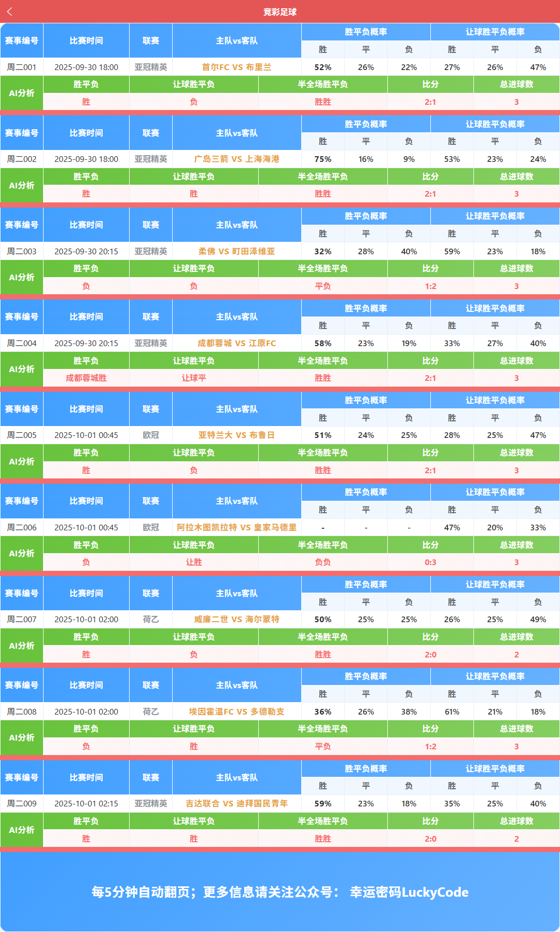The image size is (560, 932).
Task: Click AI分析 label for match 周二005
Action: point(22,461)
